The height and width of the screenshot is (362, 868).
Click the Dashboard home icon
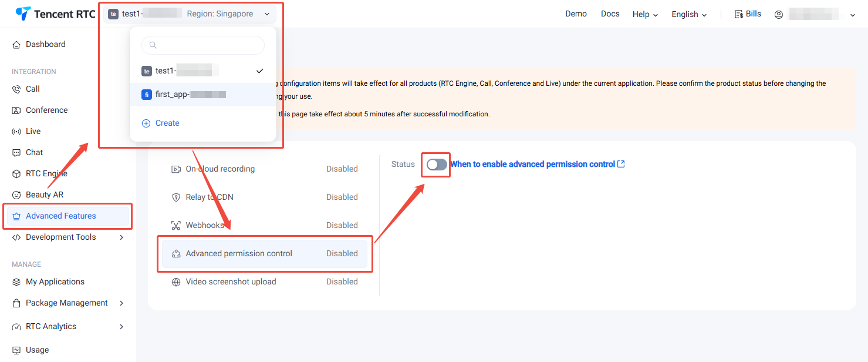(16, 45)
